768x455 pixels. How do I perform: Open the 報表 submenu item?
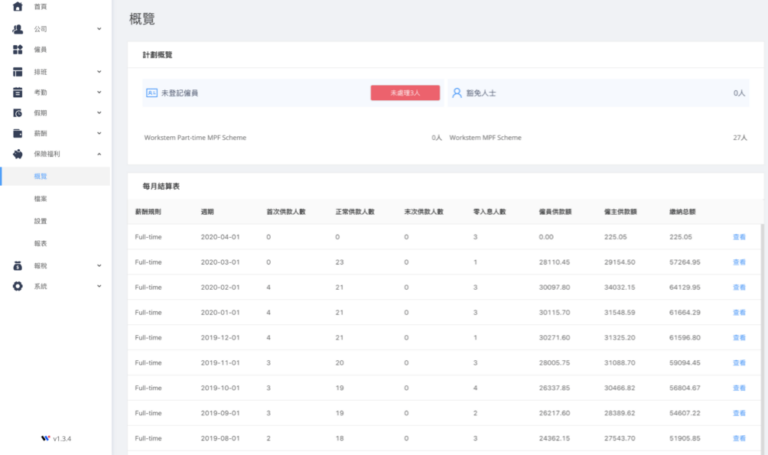[41, 243]
